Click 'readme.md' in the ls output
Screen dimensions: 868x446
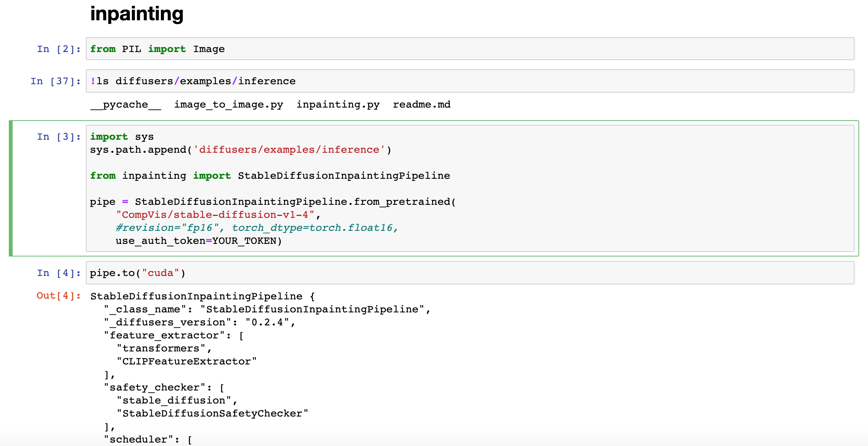[421, 105]
